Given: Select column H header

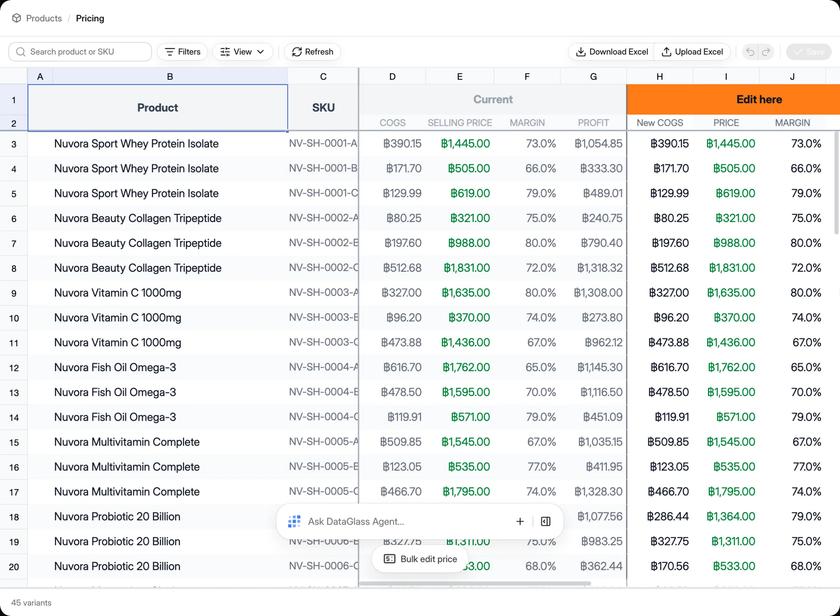Looking at the screenshot, I should tap(660, 77).
